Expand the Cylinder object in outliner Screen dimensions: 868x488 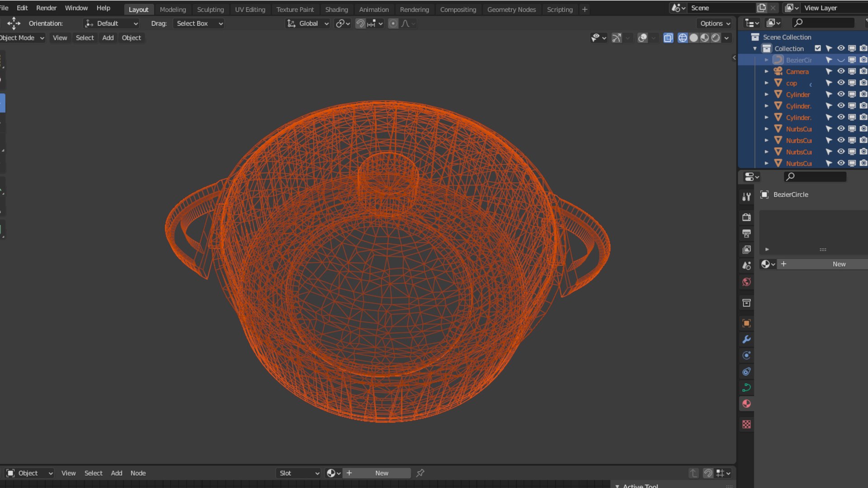coord(766,94)
